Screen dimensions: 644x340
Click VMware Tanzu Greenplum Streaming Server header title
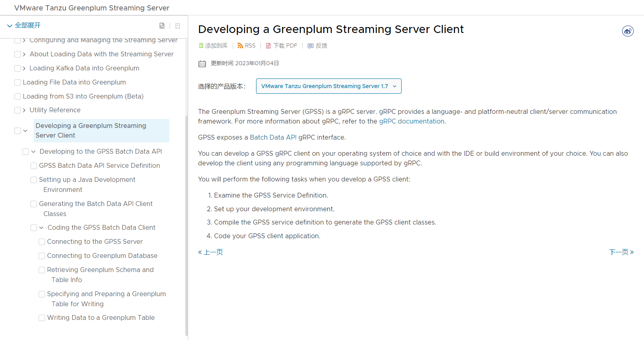click(x=92, y=8)
